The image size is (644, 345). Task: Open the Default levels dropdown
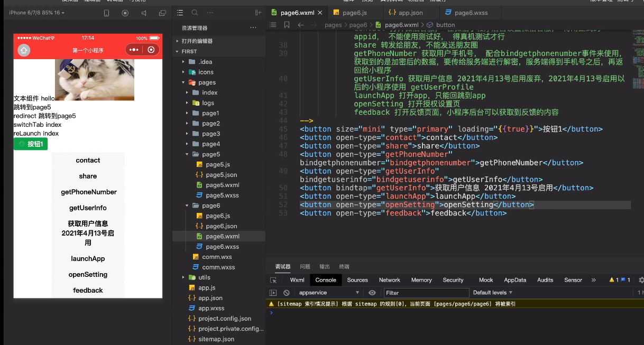(492, 293)
